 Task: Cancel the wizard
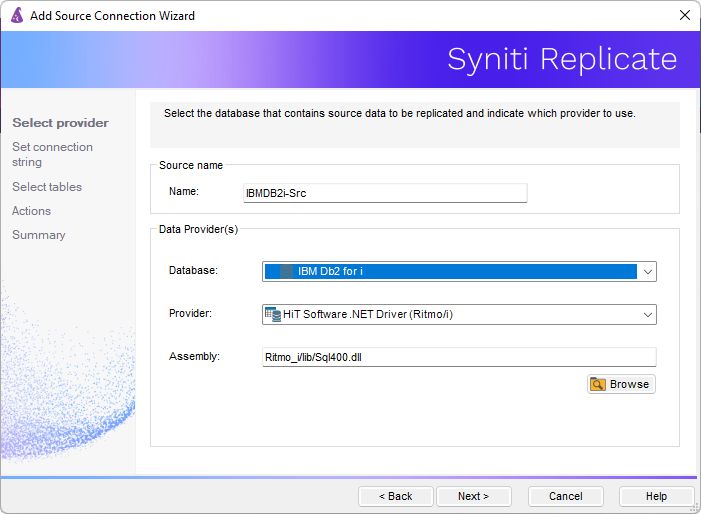pyautogui.click(x=566, y=496)
